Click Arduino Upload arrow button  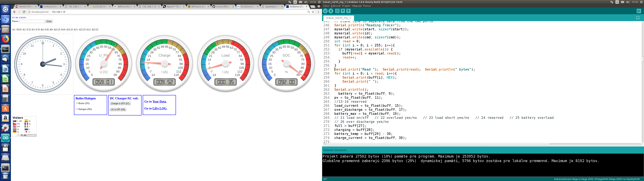click(331, 11)
